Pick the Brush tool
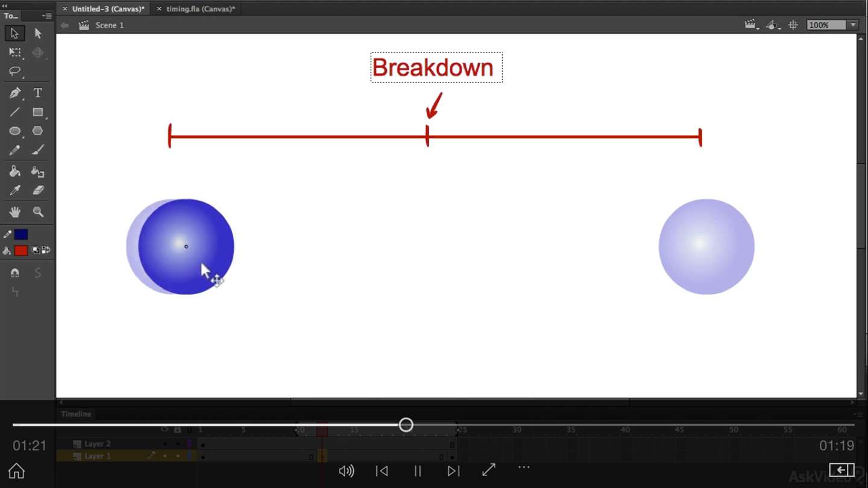Screen dimensions: 868x488 tap(38, 150)
